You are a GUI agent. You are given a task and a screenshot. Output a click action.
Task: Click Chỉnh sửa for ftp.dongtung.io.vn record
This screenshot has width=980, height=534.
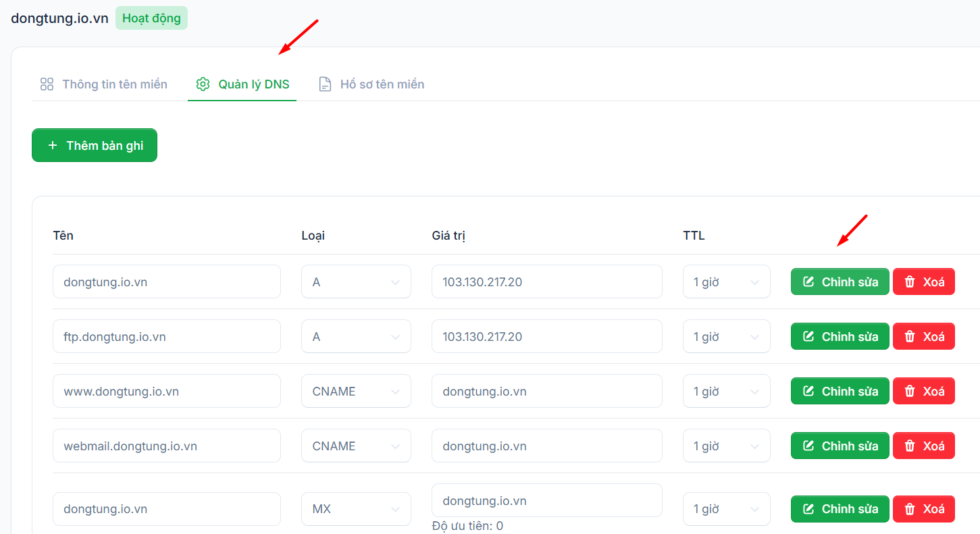840,336
